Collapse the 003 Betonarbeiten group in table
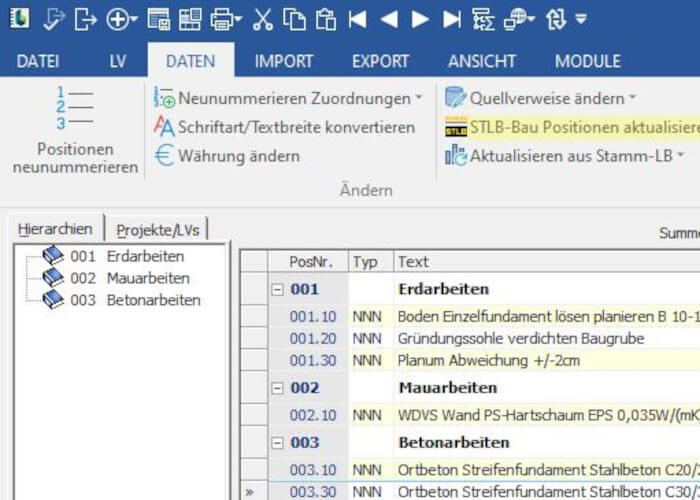The width and height of the screenshot is (700, 500). click(277, 443)
